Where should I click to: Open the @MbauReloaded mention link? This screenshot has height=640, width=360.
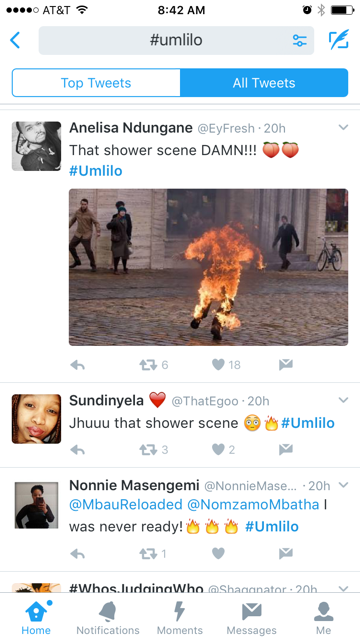[126, 504]
